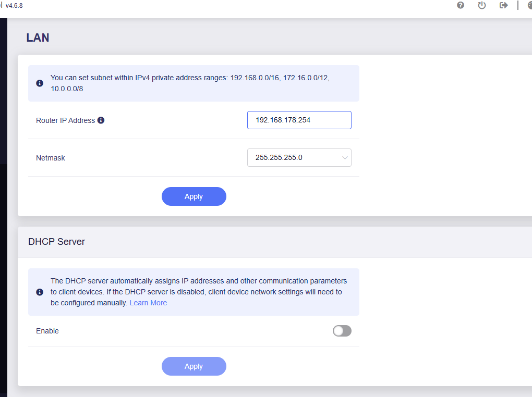Click the Enable label text
Viewport: 532px width, 397px height.
[47, 331]
